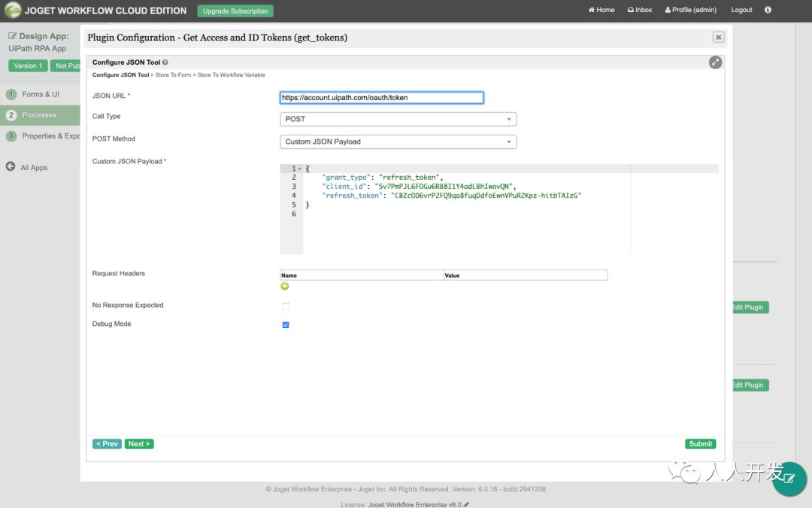Collapse the code fold arrow on line 1
Image resolution: width=812 pixels, height=508 pixels.
[x=299, y=169]
